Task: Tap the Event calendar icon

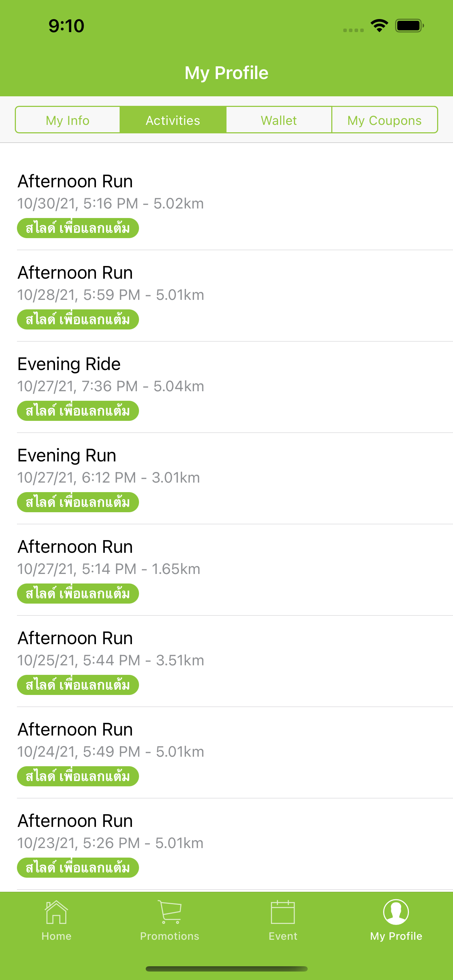Action: (283, 912)
